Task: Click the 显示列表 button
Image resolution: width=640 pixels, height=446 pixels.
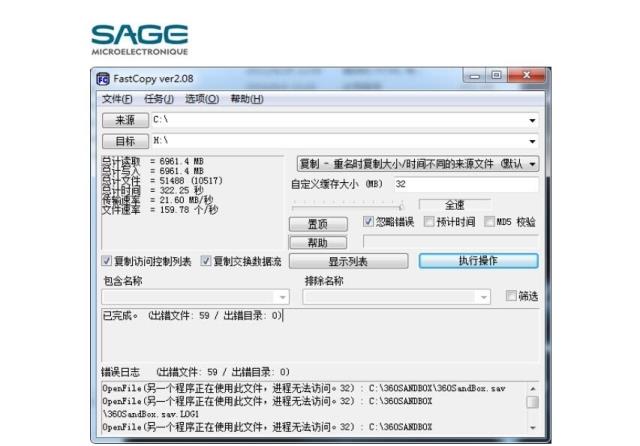Action: [x=348, y=261]
